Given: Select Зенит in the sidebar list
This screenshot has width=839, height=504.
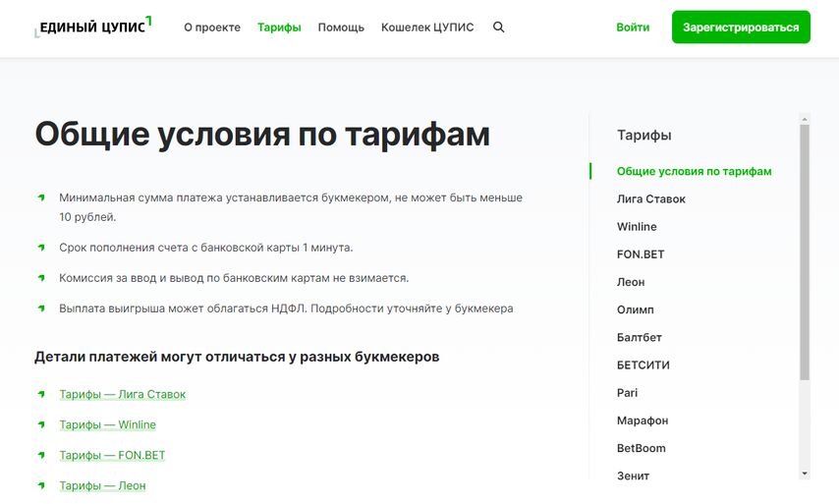Looking at the screenshot, I should click(x=633, y=476).
